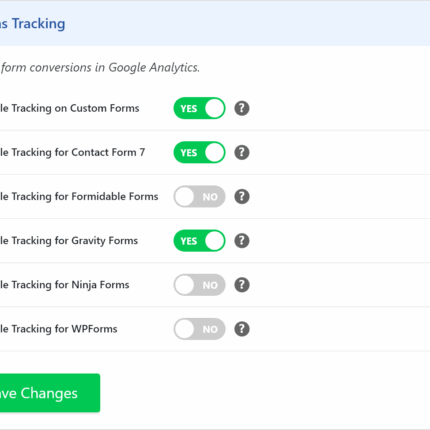
Task: Select the 'Tracking for Ninja Forms' label
Action: pyautogui.click(x=70, y=285)
